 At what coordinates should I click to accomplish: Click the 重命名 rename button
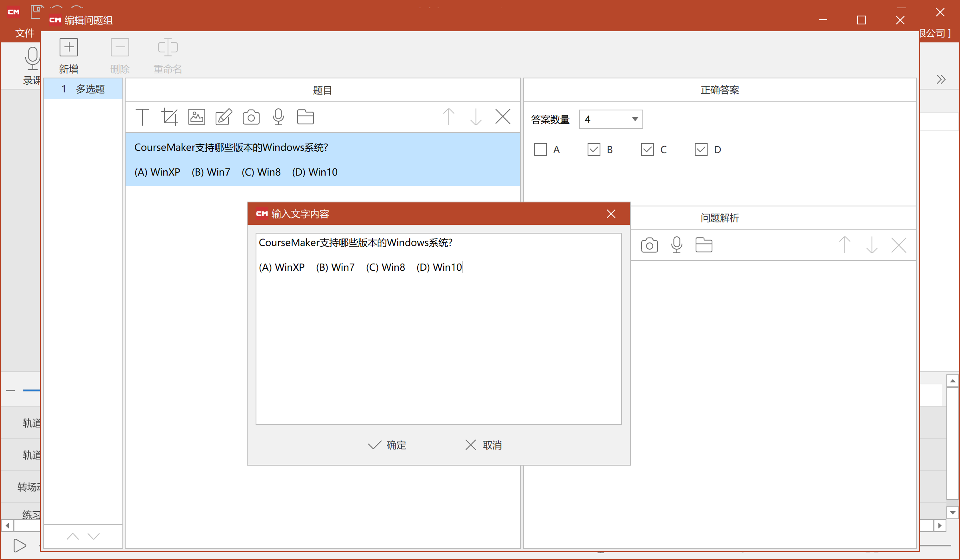pyautogui.click(x=168, y=56)
